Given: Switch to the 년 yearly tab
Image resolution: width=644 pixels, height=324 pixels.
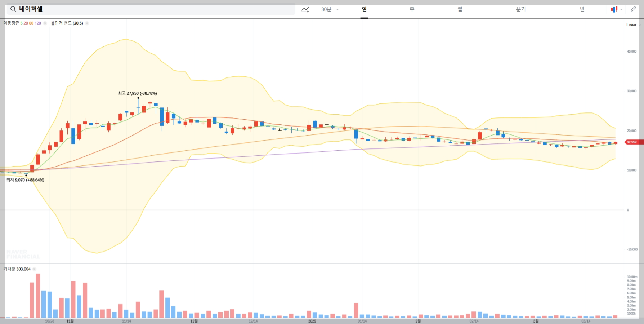Looking at the screenshot, I should pos(582,9).
